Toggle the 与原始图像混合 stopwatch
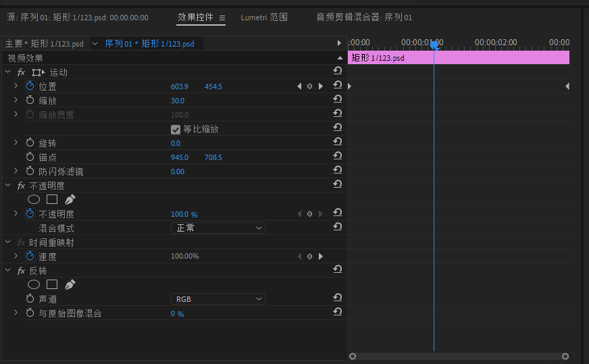 coord(30,313)
